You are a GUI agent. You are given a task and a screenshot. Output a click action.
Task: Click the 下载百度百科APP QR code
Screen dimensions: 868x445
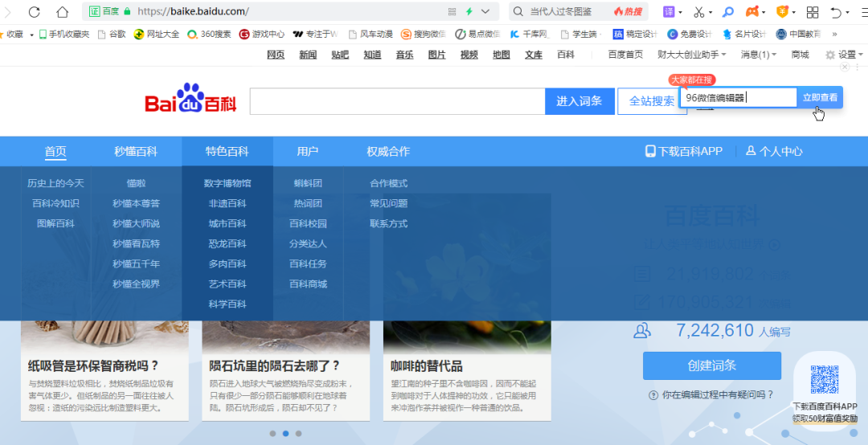(825, 380)
